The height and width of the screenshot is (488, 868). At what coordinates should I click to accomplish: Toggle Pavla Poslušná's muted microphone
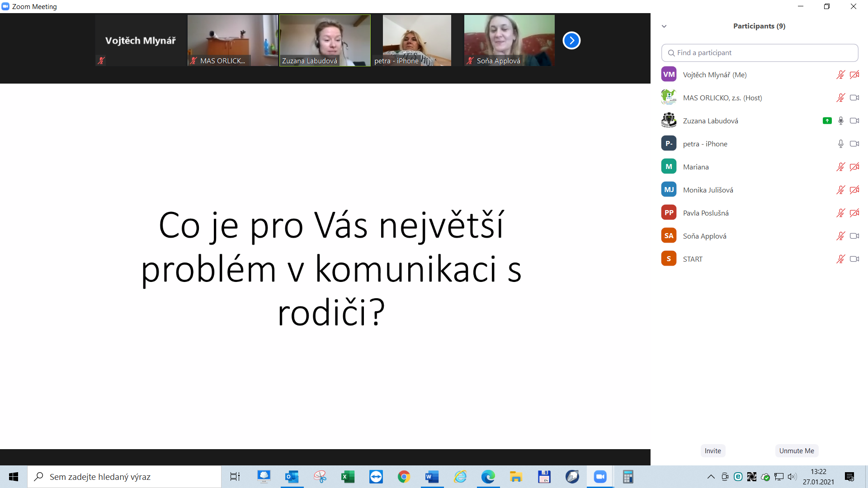840,213
